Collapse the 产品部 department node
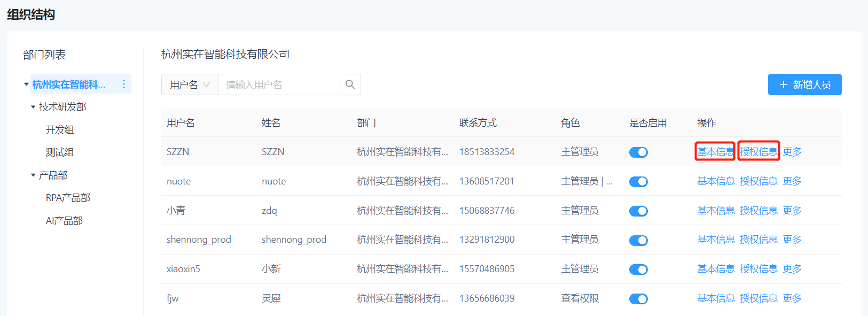 tap(33, 175)
